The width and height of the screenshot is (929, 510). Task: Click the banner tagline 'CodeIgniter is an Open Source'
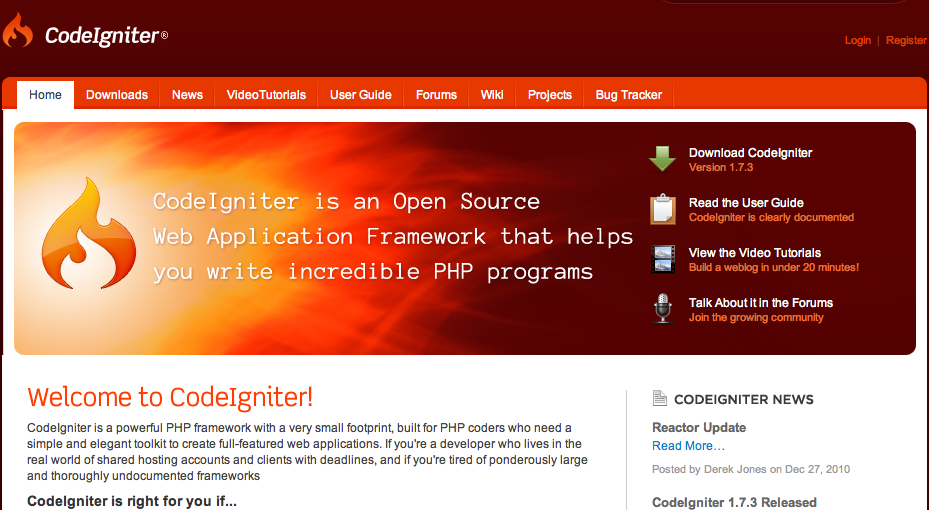tap(346, 201)
